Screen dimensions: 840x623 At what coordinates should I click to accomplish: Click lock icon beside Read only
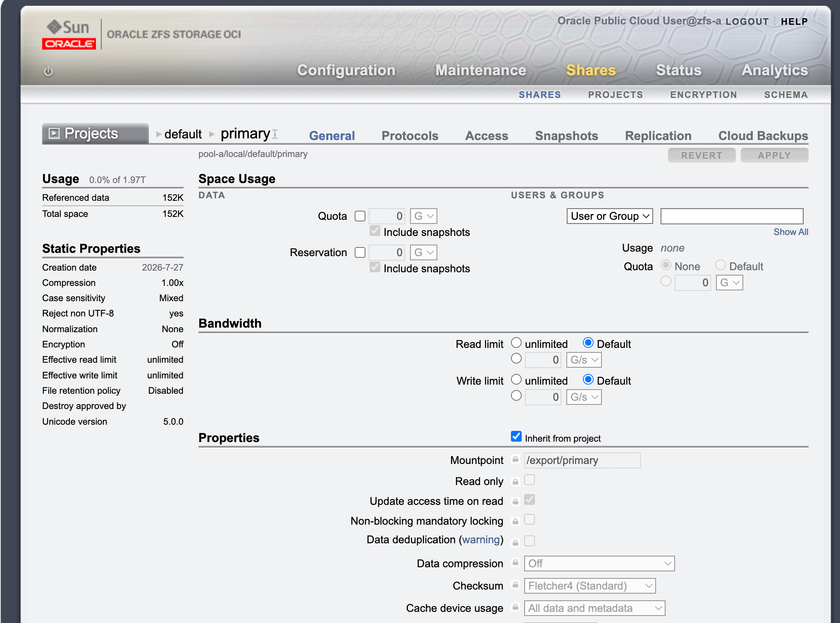click(515, 481)
